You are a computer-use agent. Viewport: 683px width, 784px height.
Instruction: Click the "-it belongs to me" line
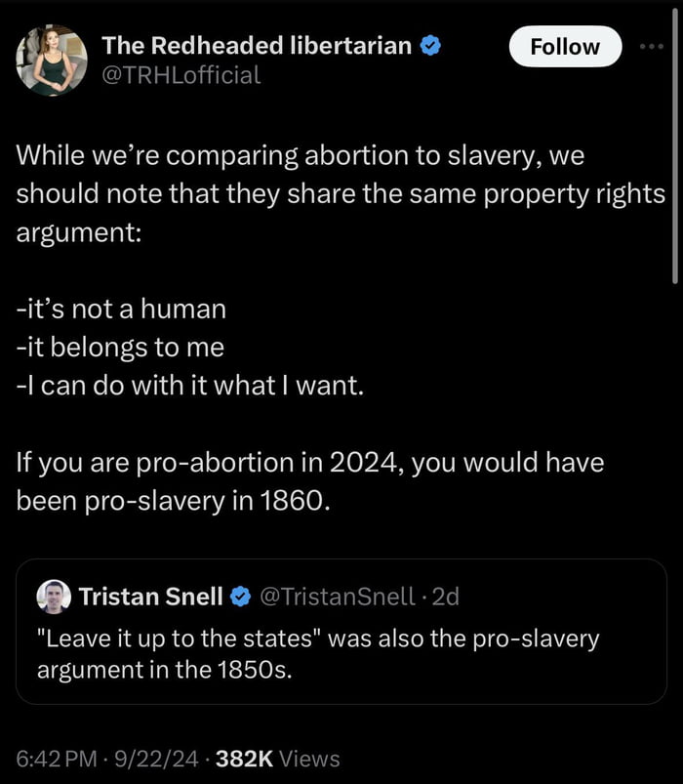click(120, 348)
